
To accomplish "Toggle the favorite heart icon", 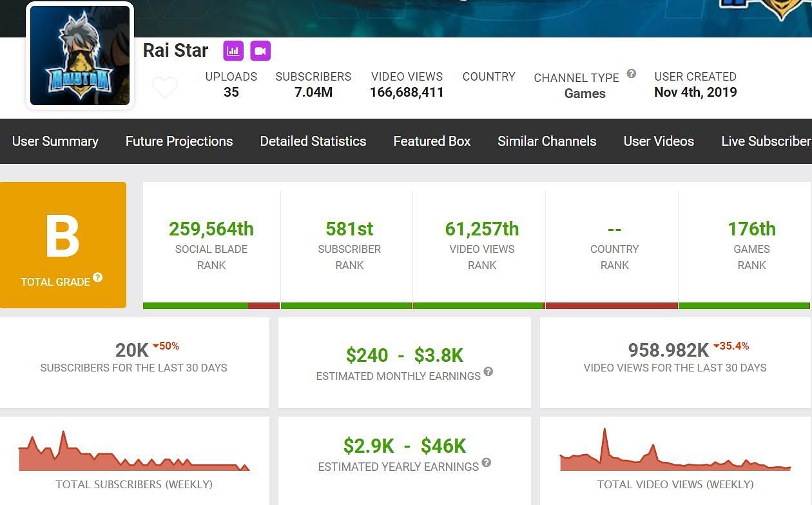I will point(165,87).
